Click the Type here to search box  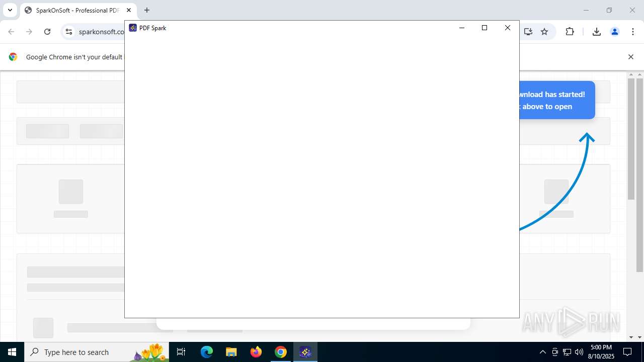pyautogui.click(x=97, y=352)
